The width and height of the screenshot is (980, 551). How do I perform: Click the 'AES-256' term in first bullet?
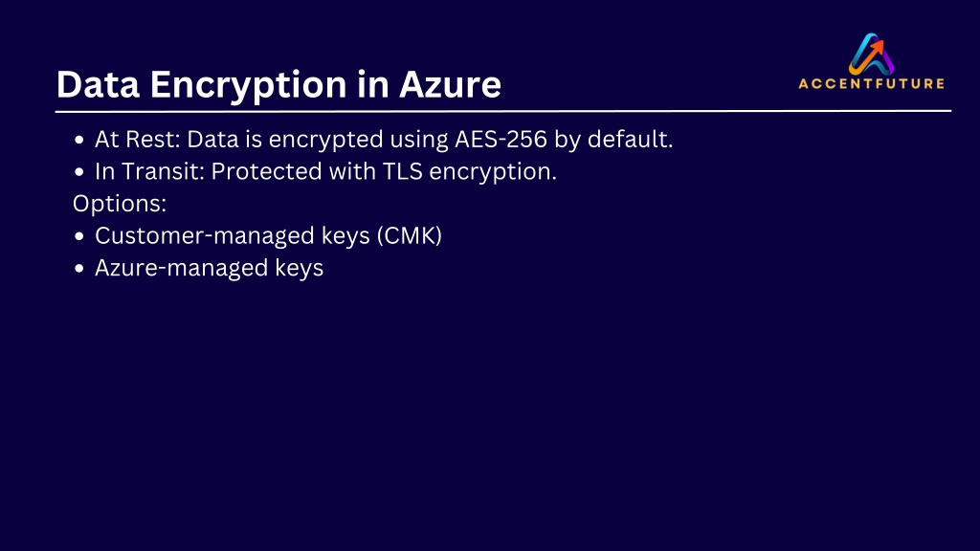click(501, 139)
